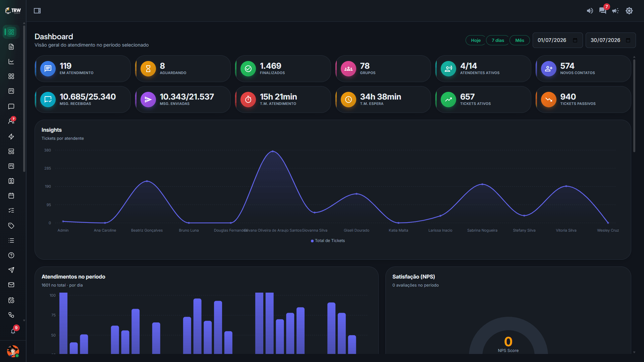The image size is (644, 362).
Task: Click the sidebar menu vertical scrollbar
Action: (x=24, y=98)
